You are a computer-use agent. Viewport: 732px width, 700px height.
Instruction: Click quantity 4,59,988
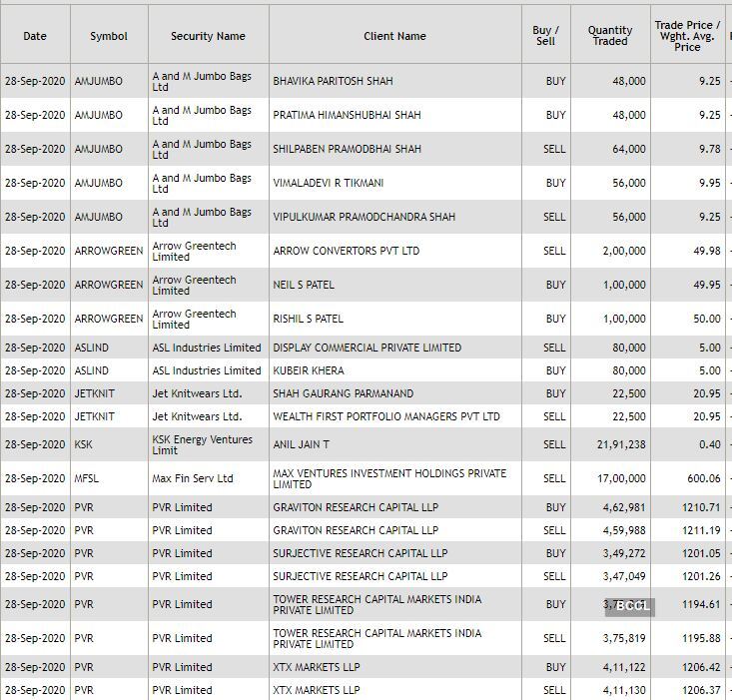coord(624,530)
